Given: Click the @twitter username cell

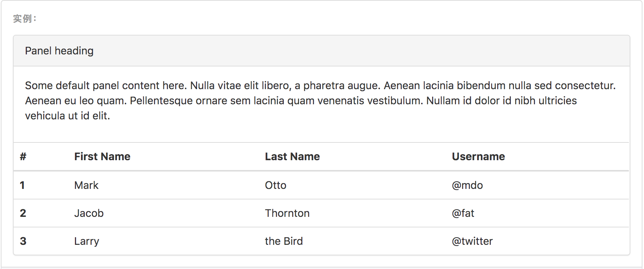Looking at the screenshot, I should point(472,241).
